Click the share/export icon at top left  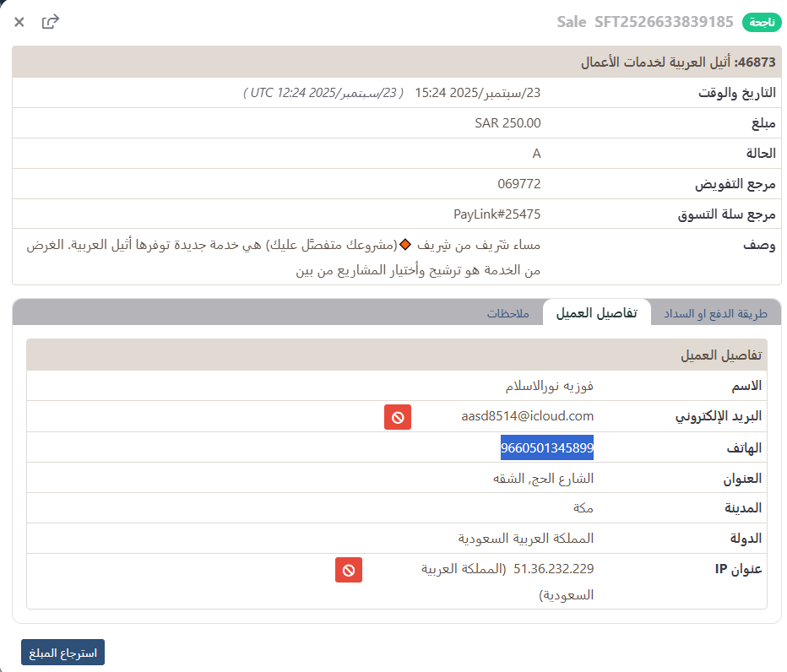click(x=51, y=22)
